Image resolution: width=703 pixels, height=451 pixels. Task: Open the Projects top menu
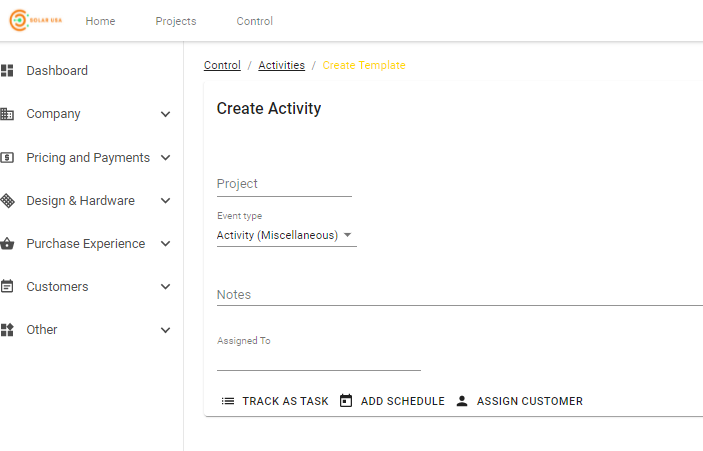pyautogui.click(x=176, y=21)
